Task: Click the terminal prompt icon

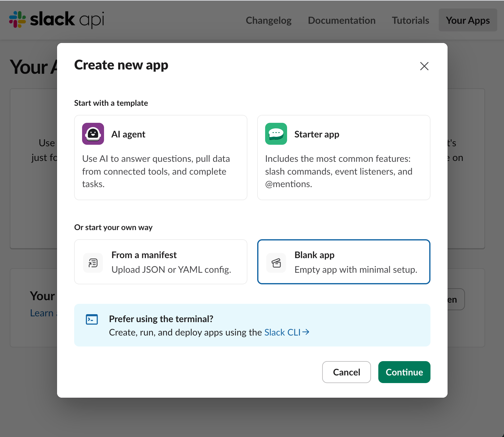Action: [x=92, y=319]
